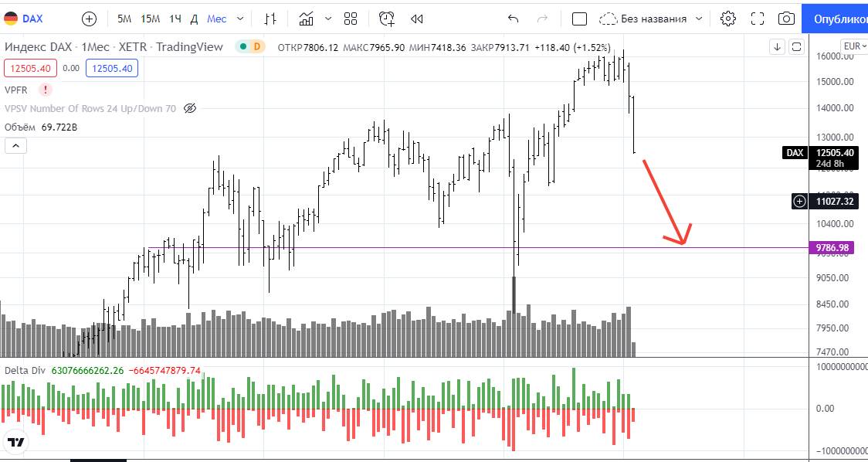Viewport: 868px width, 462px height.
Task: Expand the layout management dropdown arrow
Action: click(699, 19)
